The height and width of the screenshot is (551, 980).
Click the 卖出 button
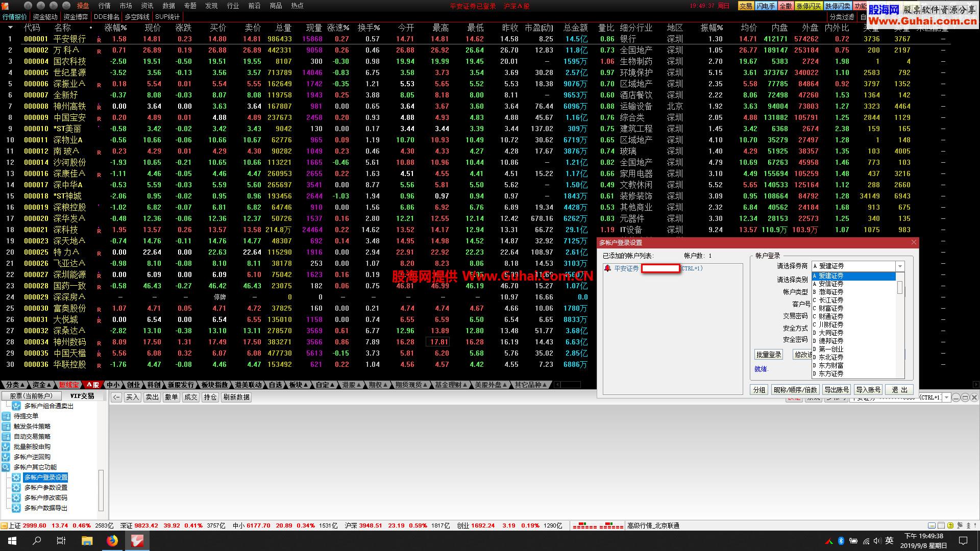click(152, 397)
